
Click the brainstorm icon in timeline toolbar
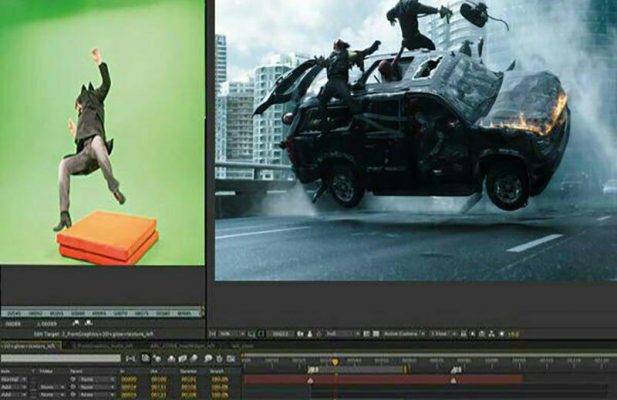coord(208,359)
